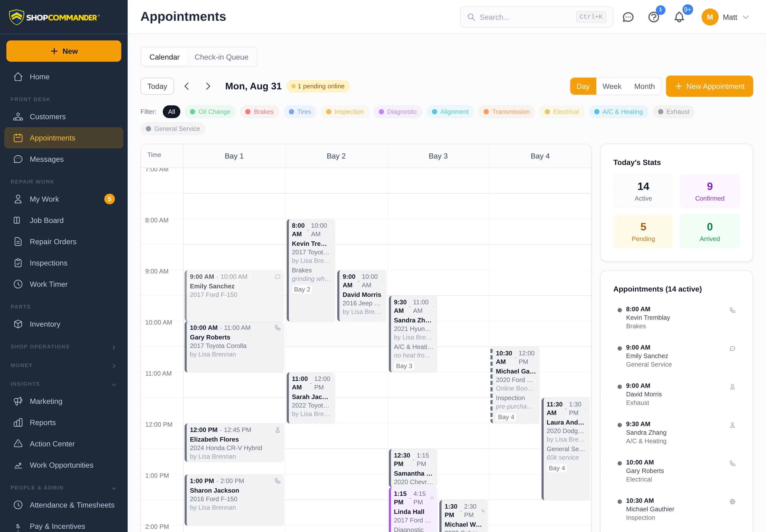Select David Morris 9:00 AM list entry

coord(676,394)
